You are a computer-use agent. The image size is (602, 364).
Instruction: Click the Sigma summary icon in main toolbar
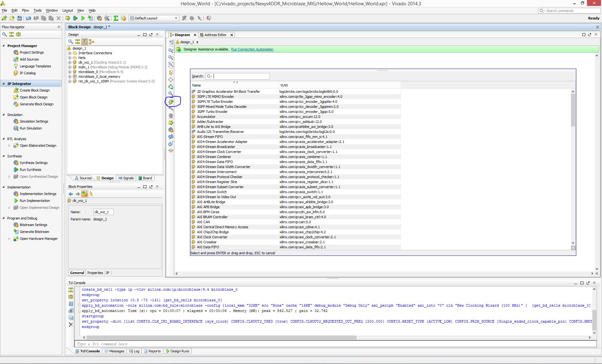tap(116, 18)
